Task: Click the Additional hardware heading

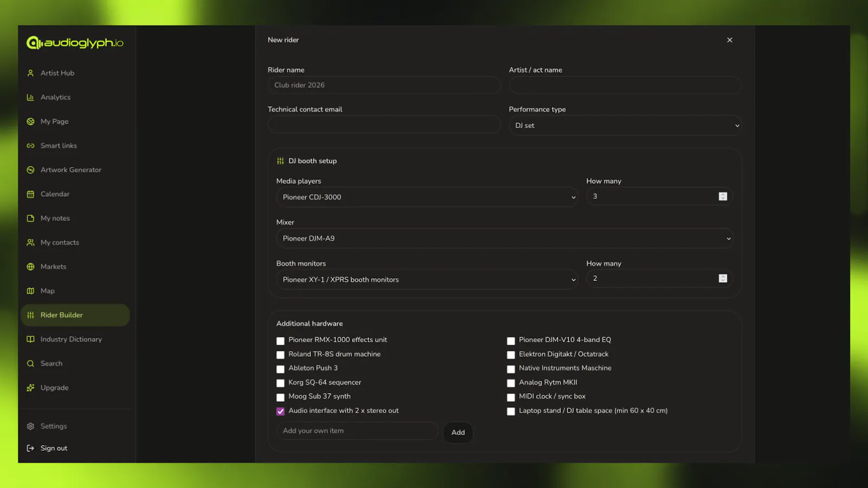Action: click(310, 324)
